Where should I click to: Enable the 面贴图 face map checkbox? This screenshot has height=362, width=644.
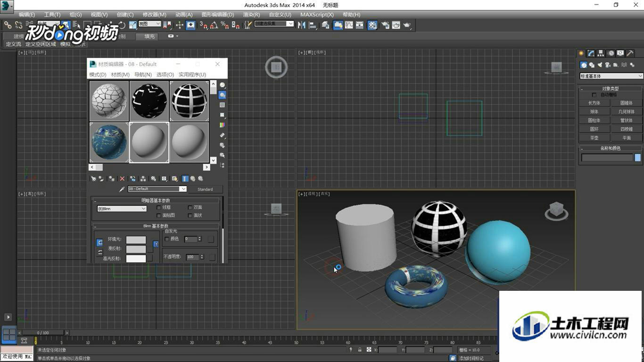(158, 215)
